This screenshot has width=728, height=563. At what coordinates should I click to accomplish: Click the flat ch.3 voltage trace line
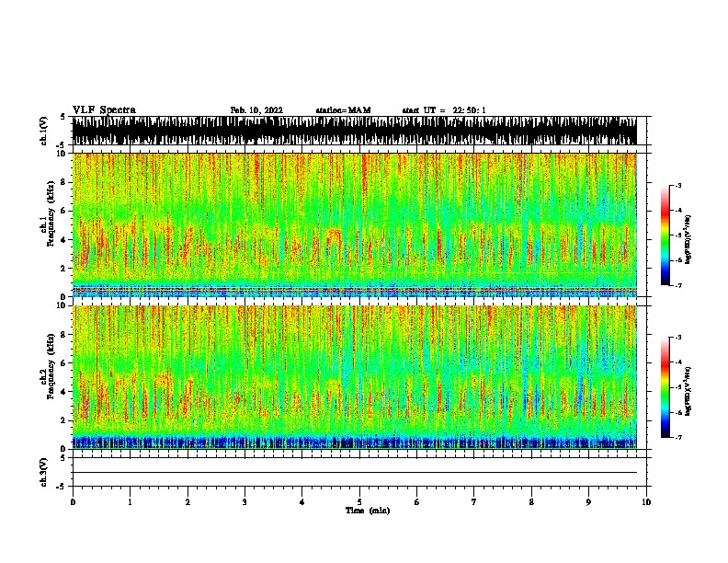tap(355, 473)
